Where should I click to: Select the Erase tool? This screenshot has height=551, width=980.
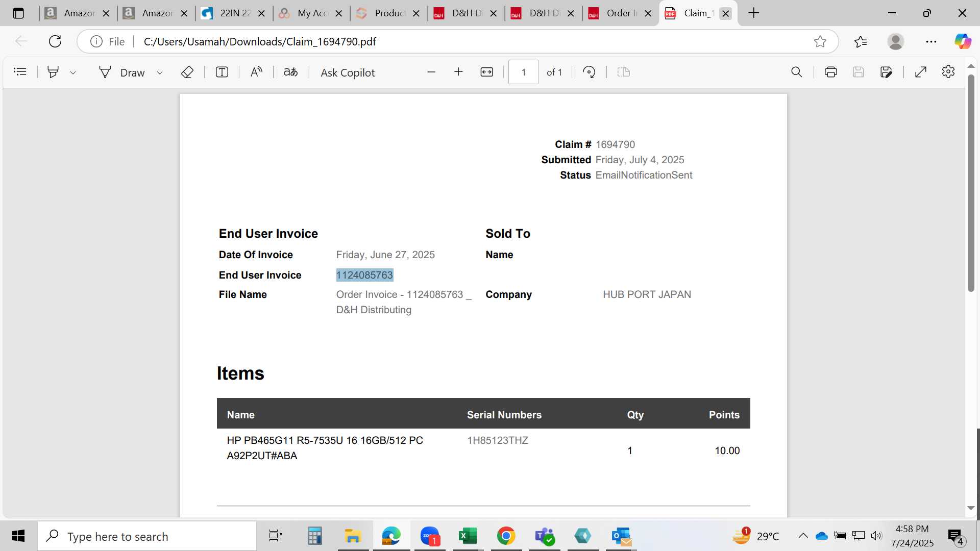point(187,72)
